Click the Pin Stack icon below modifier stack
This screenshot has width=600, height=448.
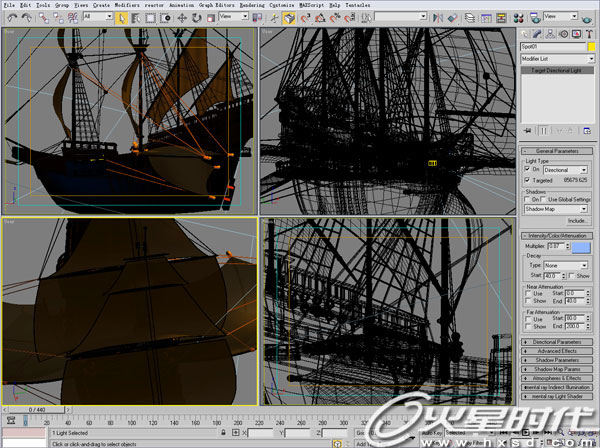point(527,130)
